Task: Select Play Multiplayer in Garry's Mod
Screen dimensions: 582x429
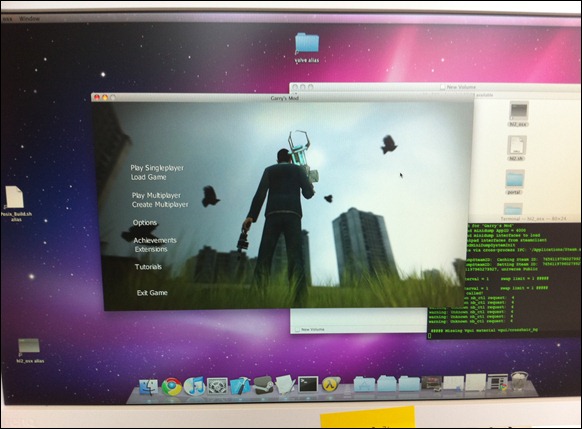Action: coord(156,195)
